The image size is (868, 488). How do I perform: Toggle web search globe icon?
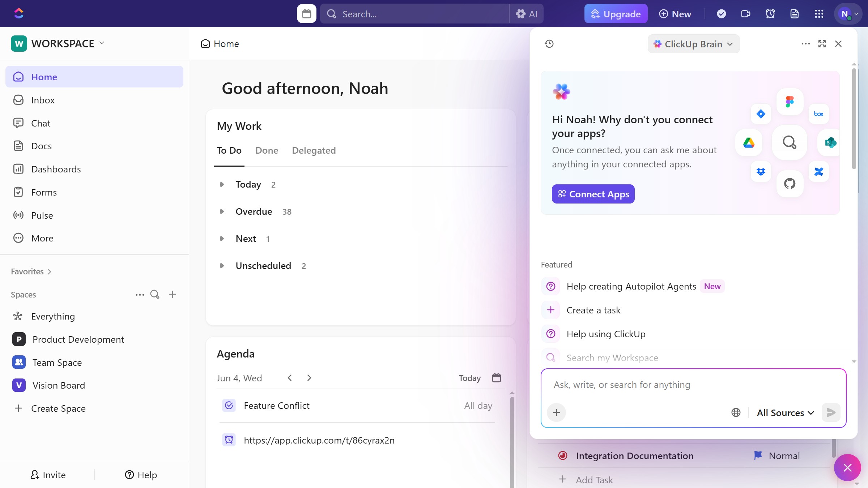point(736,412)
